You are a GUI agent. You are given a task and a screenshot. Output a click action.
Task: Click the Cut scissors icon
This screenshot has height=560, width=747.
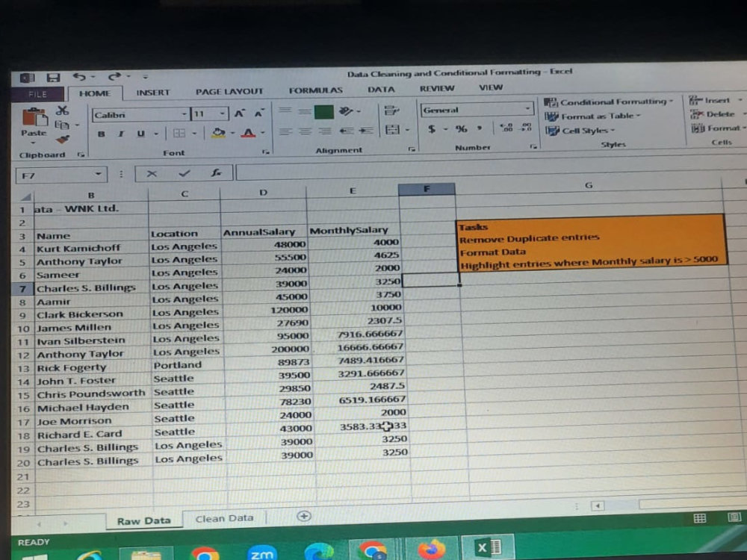pos(62,111)
